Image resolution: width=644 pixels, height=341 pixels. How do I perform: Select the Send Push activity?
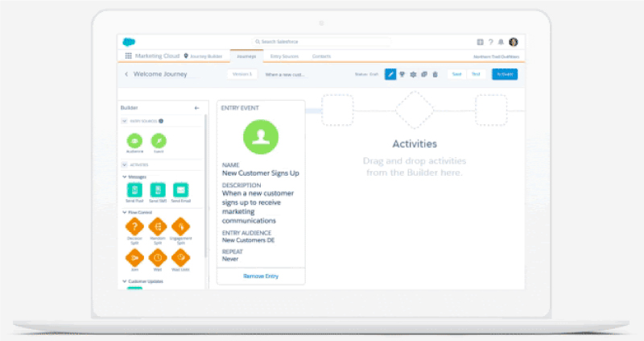[134, 190]
